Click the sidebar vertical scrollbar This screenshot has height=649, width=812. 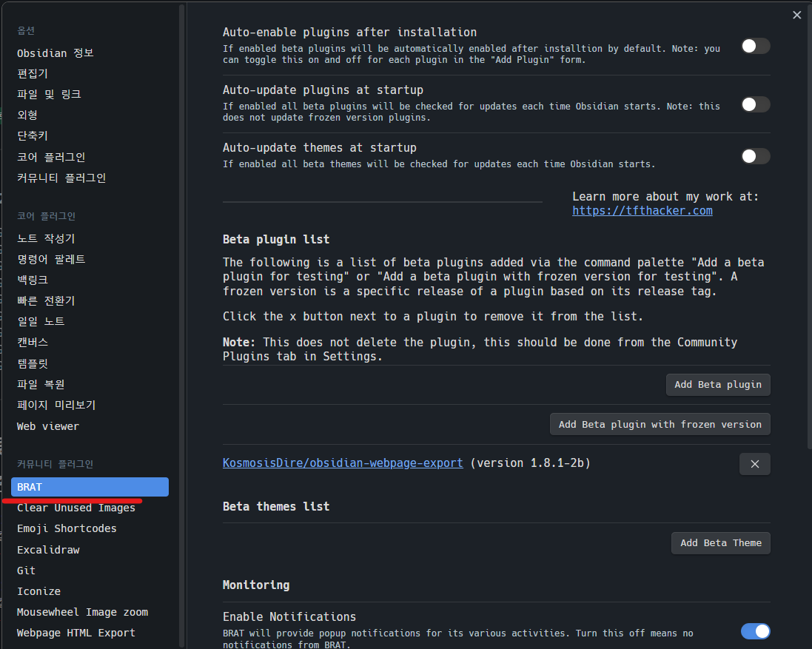[181, 325]
